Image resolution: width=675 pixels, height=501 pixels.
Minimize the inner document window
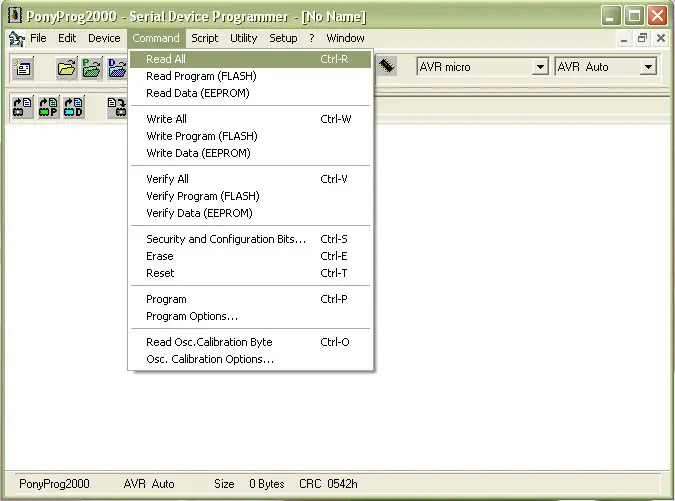(624, 39)
